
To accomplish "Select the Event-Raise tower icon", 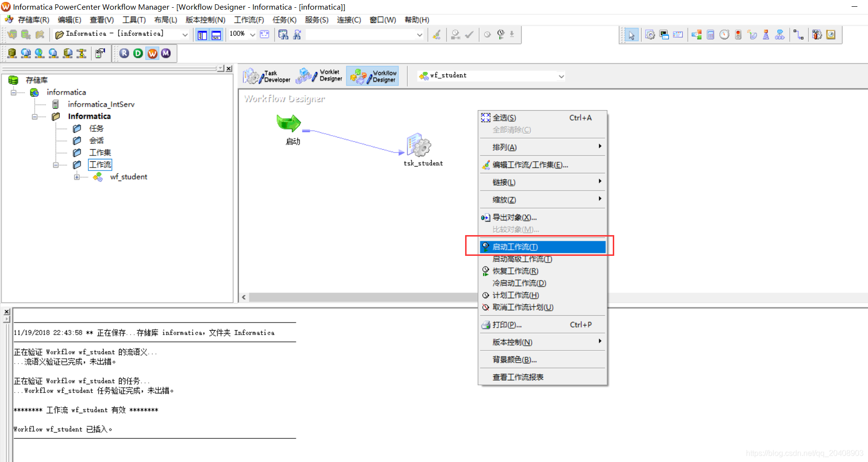I will (x=766, y=35).
